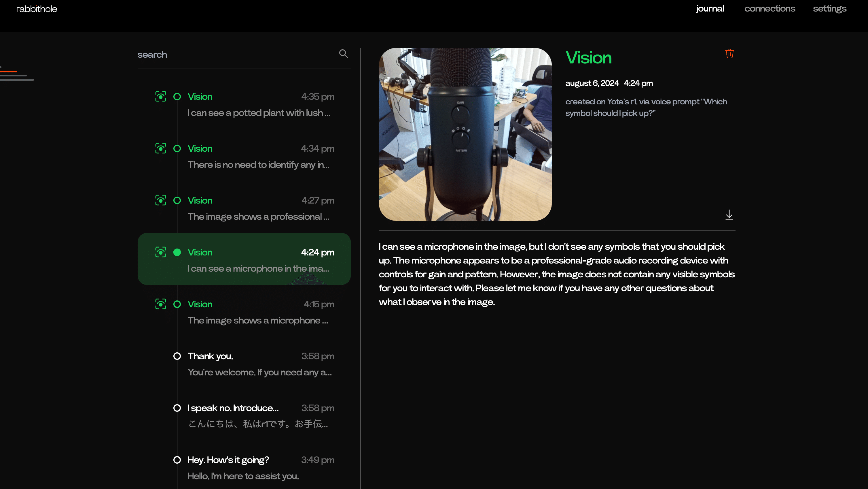The image size is (868, 489).
Task: Open the microphone photo thumbnail
Action: 465,134
